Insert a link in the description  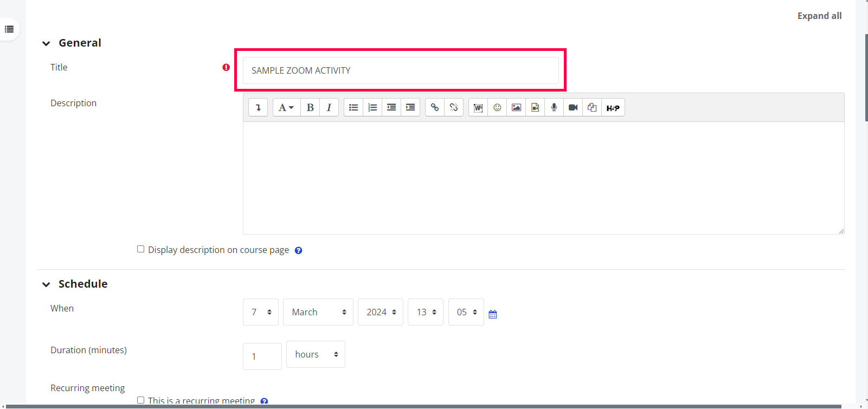coord(435,107)
